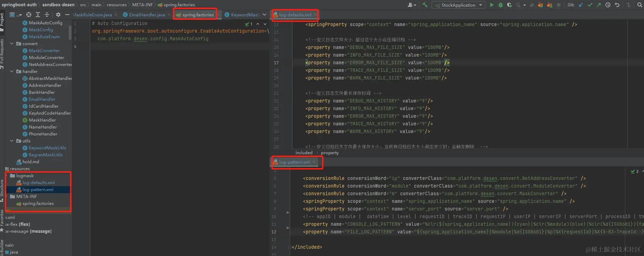Screen dimensions: 644x256
Task: Select RegrexMaskUtils in project tree
Action: tap(45, 155)
